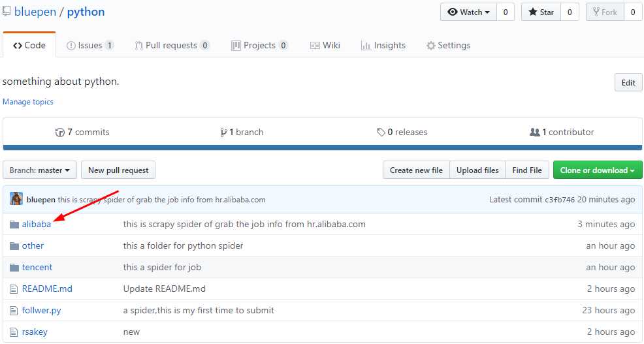
Task: Open the Branch: master dropdown
Action: (x=40, y=170)
